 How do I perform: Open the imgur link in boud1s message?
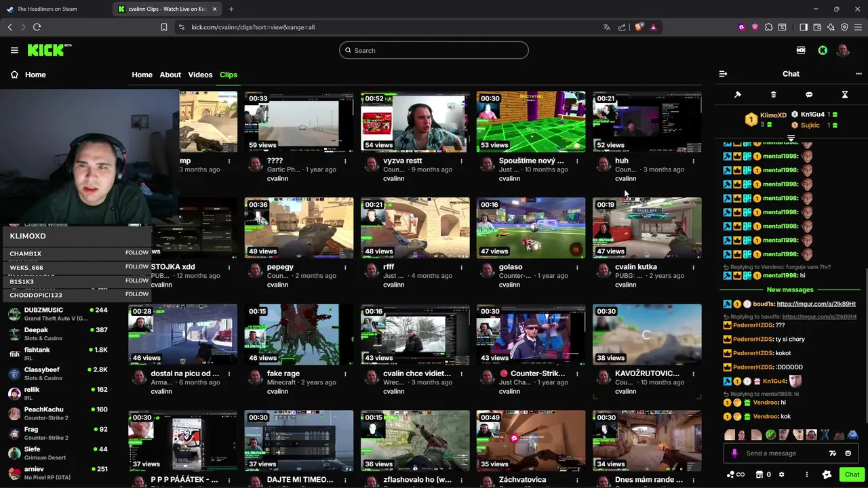pyautogui.click(x=816, y=304)
